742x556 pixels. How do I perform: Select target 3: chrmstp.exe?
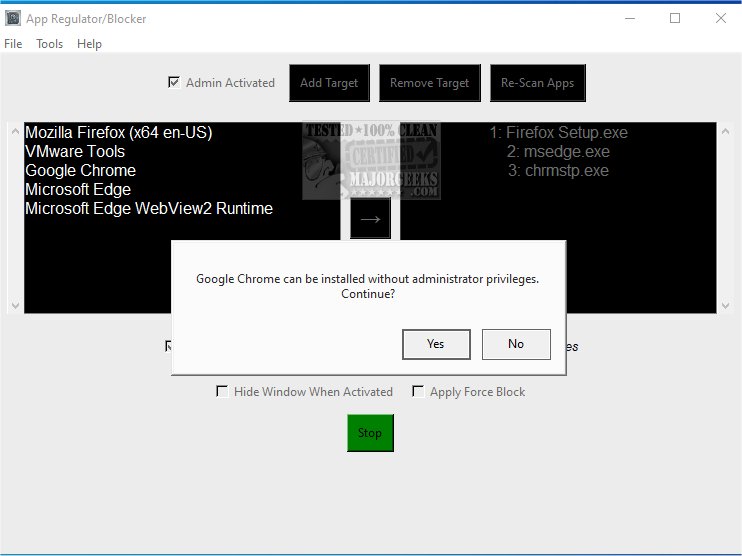tap(558, 170)
